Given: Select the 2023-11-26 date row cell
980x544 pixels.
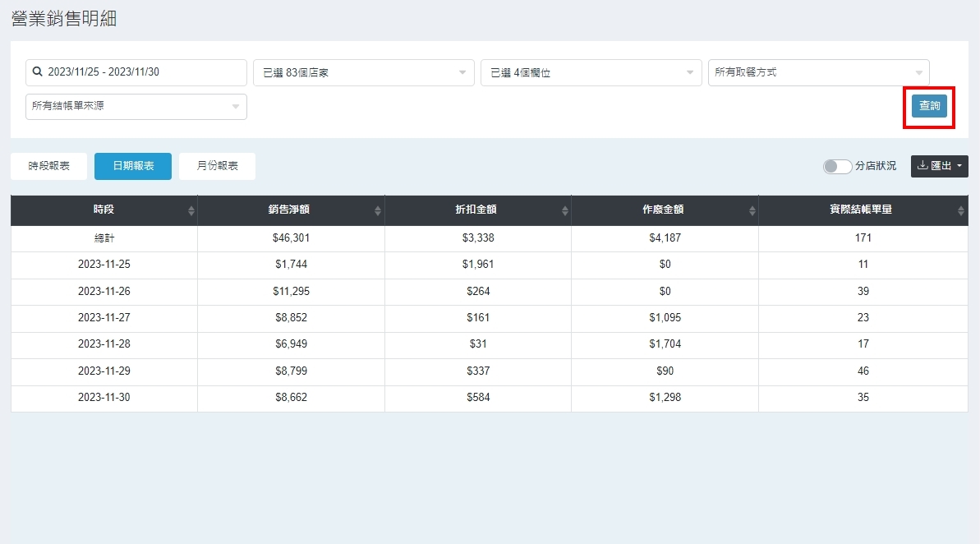Looking at the screenshot, I should tap(104, 292).
